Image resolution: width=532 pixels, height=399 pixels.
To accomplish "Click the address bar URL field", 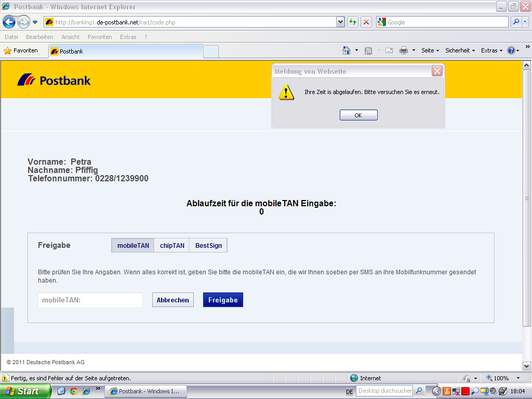I will [190, 22].
